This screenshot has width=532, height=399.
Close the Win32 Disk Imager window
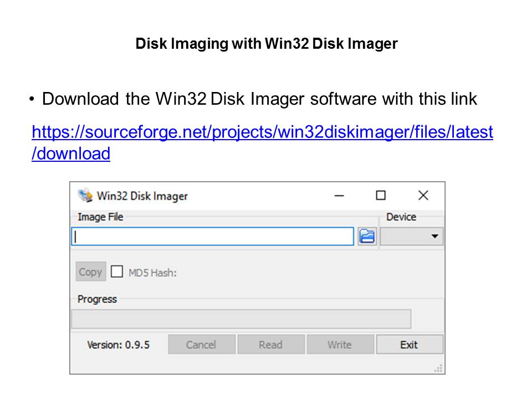tap(423, 196)
